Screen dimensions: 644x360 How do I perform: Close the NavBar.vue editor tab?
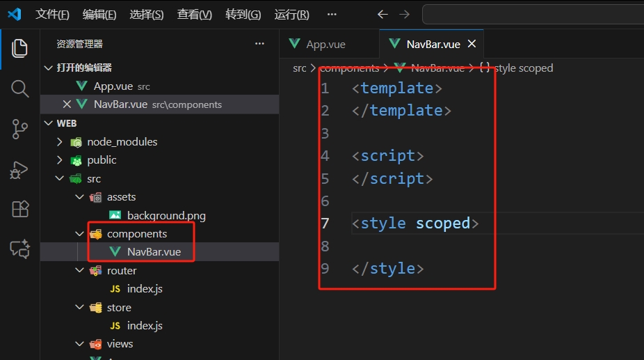(x=472, y=44)
